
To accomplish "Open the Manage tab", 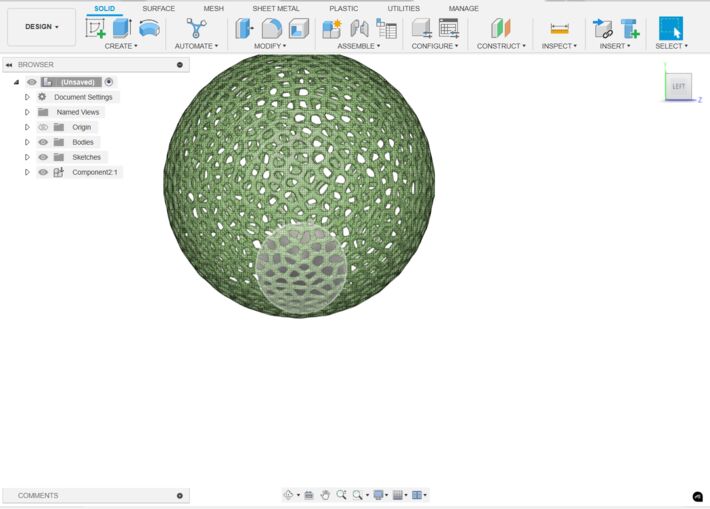I will (x=463, y=9).
